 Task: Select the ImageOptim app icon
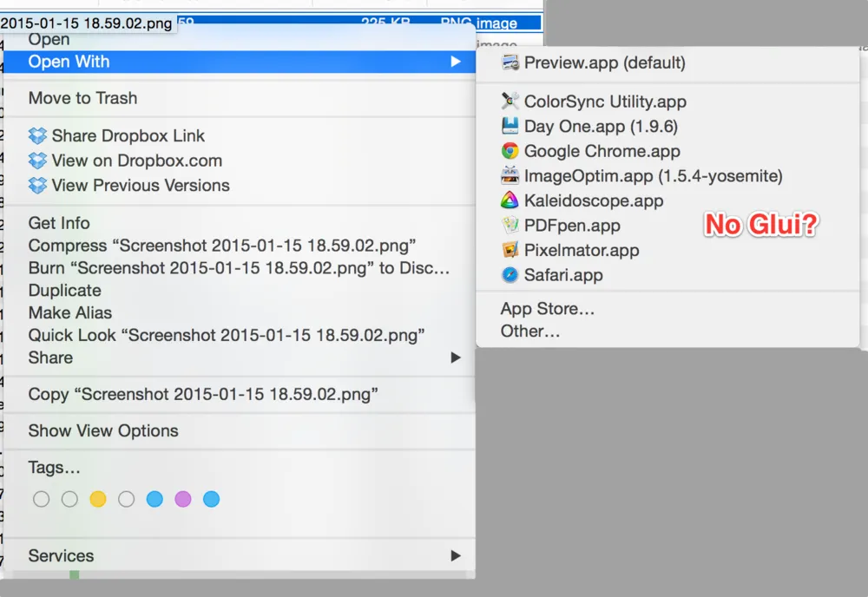point(510,176)
